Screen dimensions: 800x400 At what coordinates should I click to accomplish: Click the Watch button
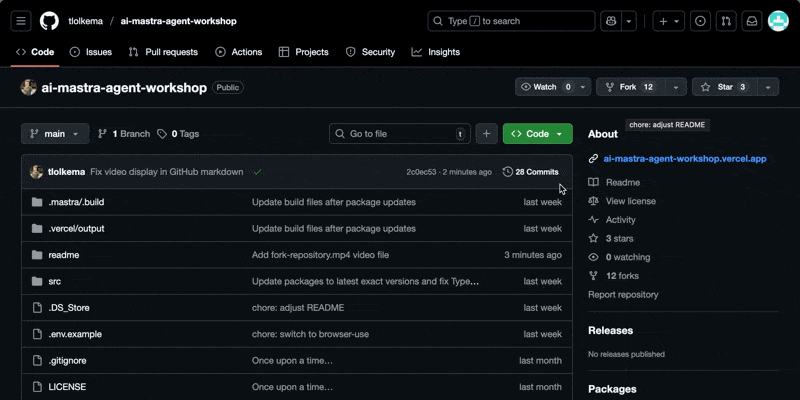(x=545, y=87)
